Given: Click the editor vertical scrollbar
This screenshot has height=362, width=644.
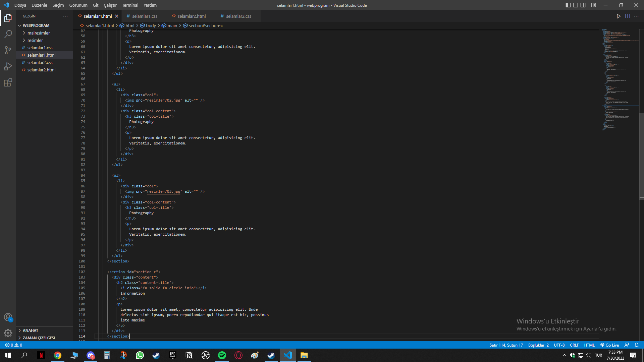Looking at the screenshot, I should click(x=641, y=156).
